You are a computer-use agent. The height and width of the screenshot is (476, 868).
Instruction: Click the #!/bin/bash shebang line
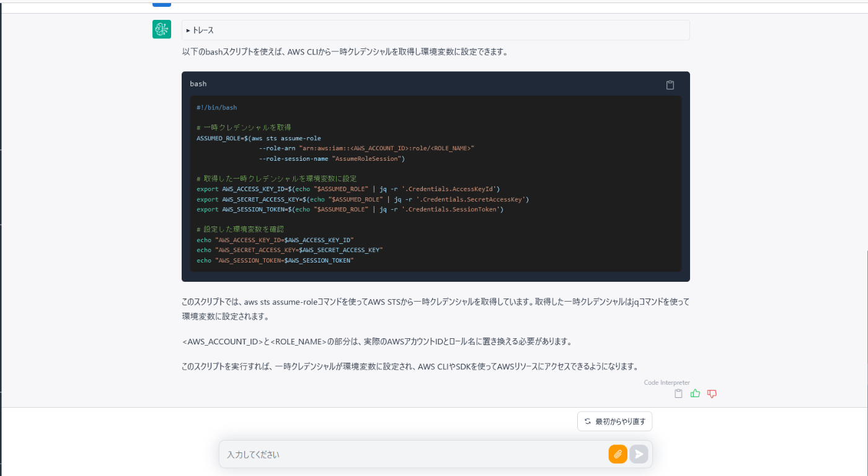[216, 107]
